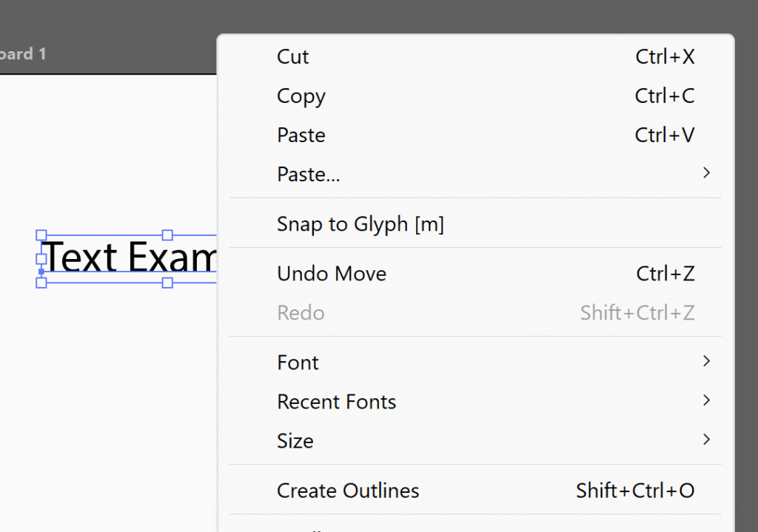Click the greyed-out Redo entry

(x=301, y=313)
